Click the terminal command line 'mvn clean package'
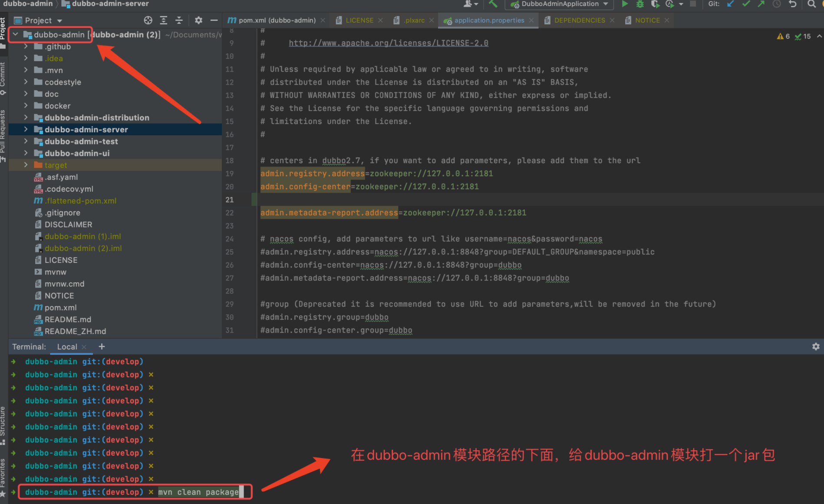This screenshot has height=504, width=824. tap(198, 492)
